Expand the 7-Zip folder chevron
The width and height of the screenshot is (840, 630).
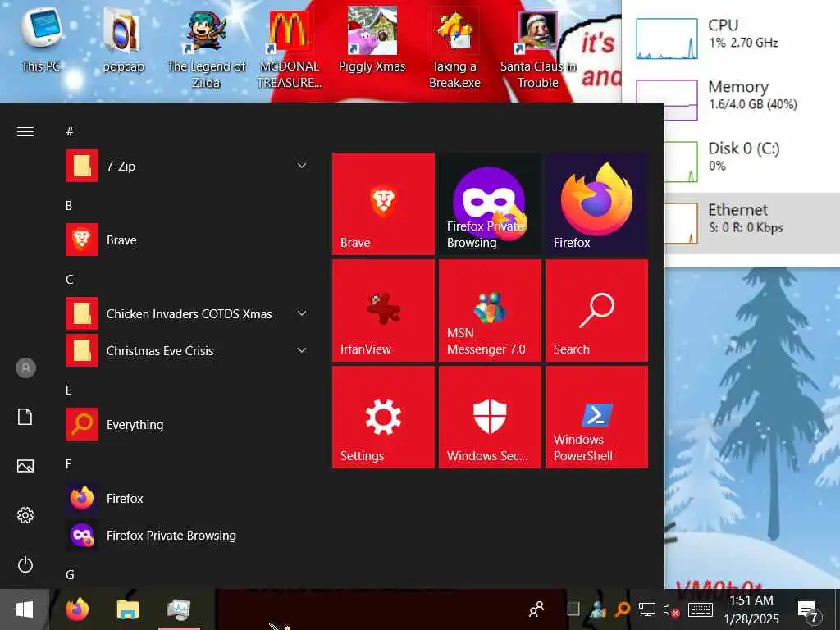click(x=302, y=166)
